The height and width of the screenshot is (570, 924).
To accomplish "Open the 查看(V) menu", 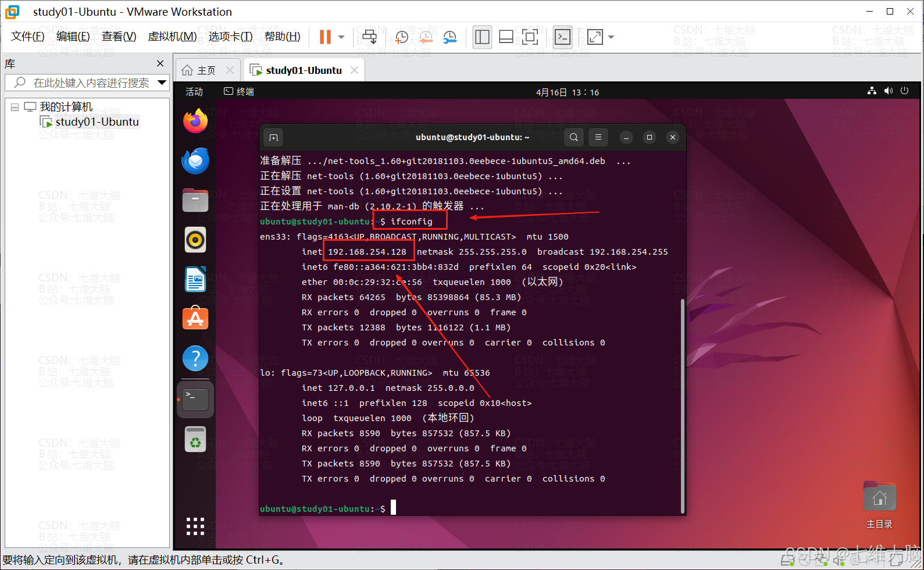I will click(x=119, y=37).
